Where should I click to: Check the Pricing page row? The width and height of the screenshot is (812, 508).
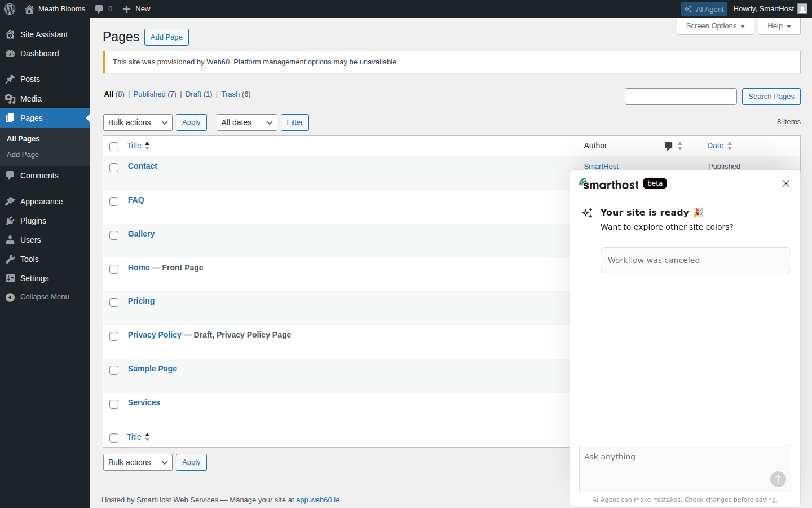pos(114,303)
